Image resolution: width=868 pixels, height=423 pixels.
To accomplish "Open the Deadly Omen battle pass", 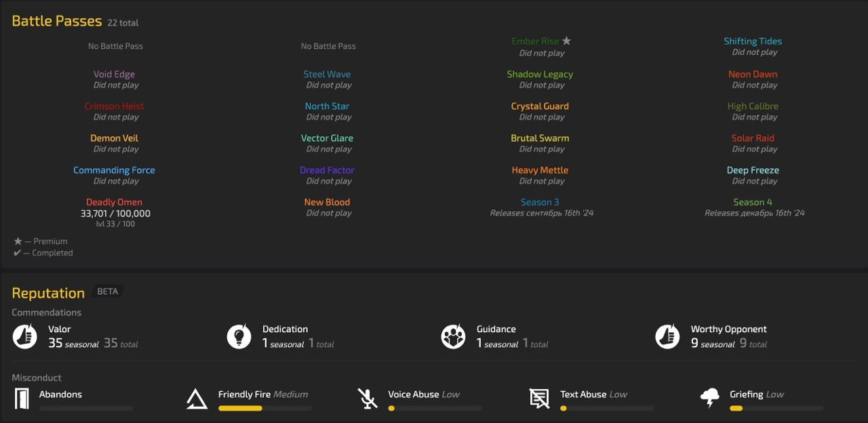I will [114, 202].
